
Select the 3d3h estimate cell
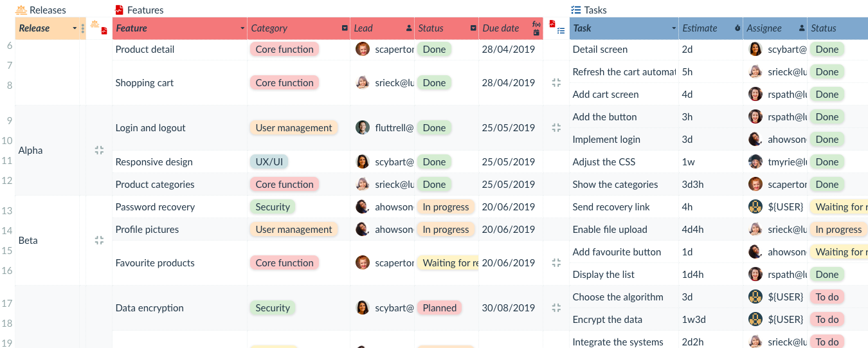[711, 184]
